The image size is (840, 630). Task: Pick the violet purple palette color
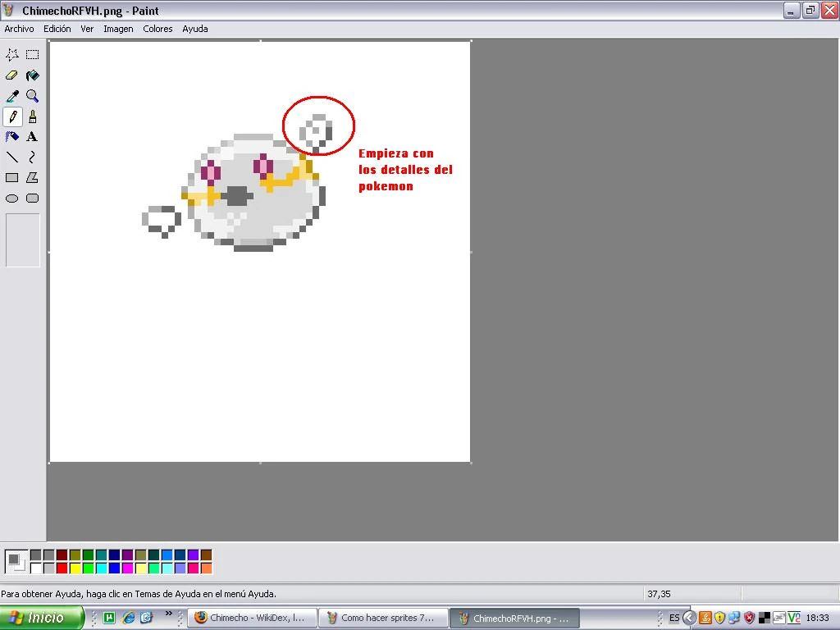coord(193,555)
